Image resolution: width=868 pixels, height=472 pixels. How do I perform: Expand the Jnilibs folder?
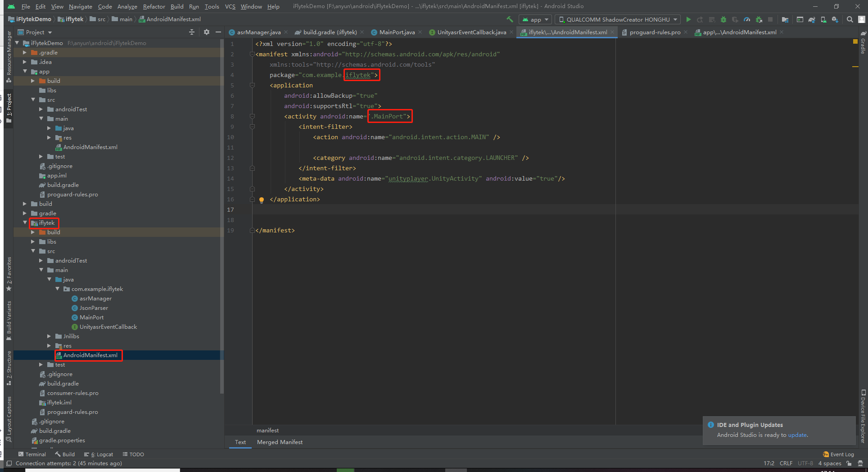tap(50, 336)
